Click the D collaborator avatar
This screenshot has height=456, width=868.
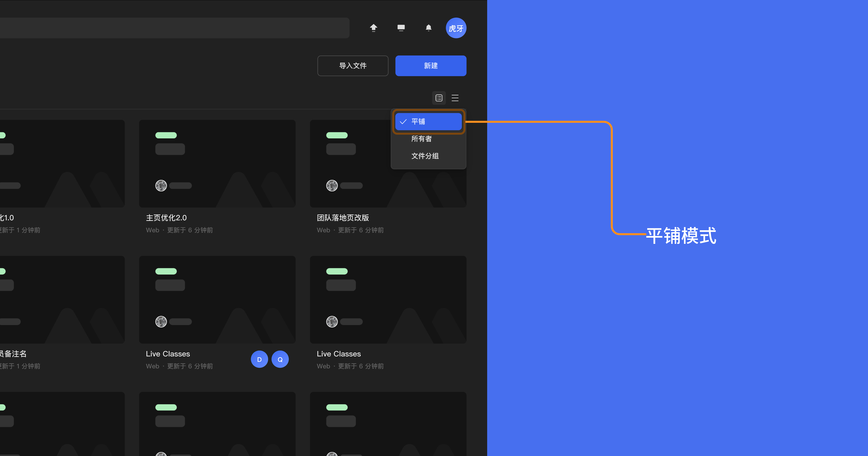[x=259, y=359]
